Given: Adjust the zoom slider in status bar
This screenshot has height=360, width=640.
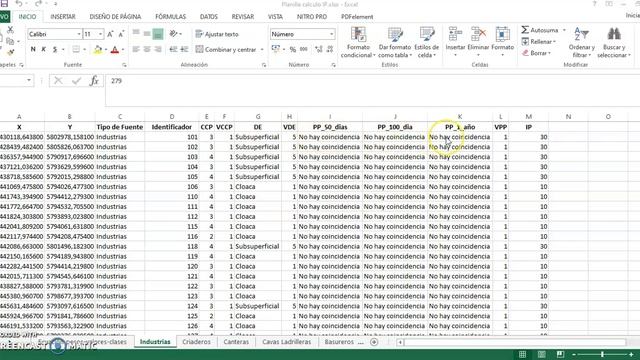Looking at the screenshot, I should point(602,355).
